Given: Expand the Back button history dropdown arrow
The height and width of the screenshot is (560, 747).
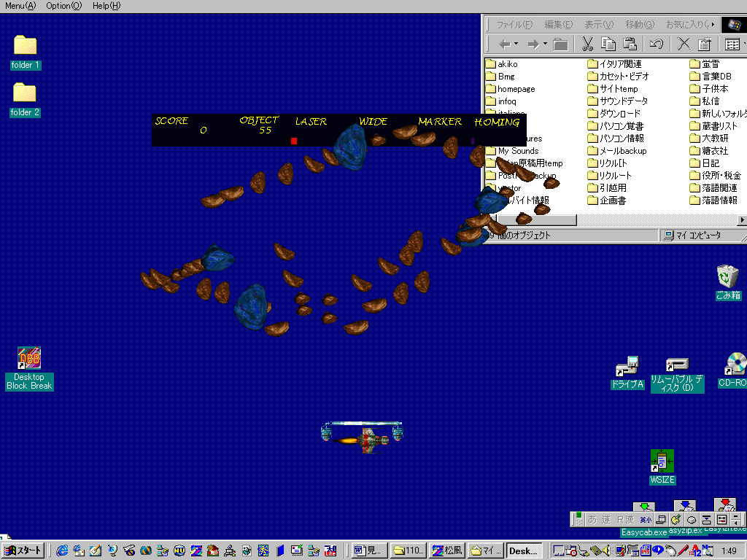Looking at the screenshot, I should point(517,44).
